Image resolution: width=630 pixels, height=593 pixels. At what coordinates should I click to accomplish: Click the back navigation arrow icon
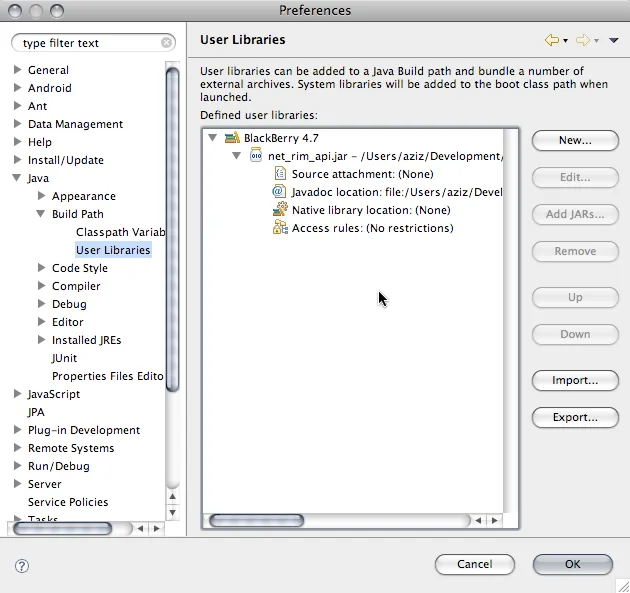[552, 40]
